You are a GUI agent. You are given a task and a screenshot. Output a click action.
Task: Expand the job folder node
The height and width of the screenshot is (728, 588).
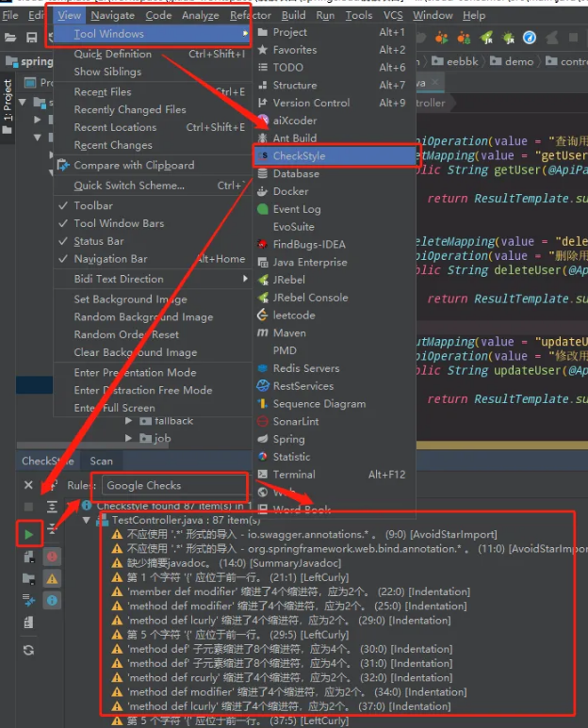[129, 438]
